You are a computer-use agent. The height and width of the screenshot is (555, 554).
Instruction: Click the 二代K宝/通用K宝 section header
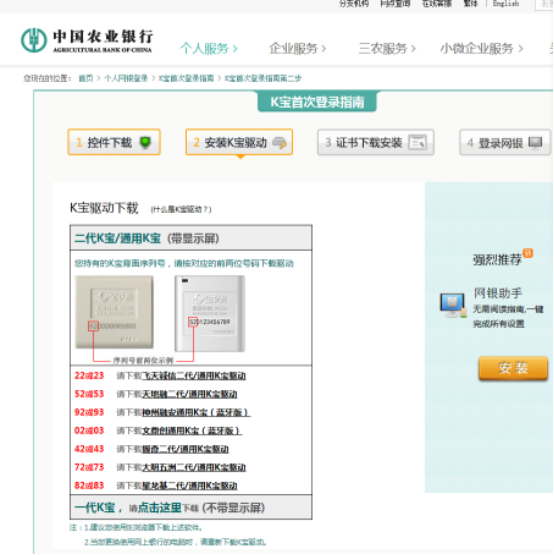[x=191, y=238]
